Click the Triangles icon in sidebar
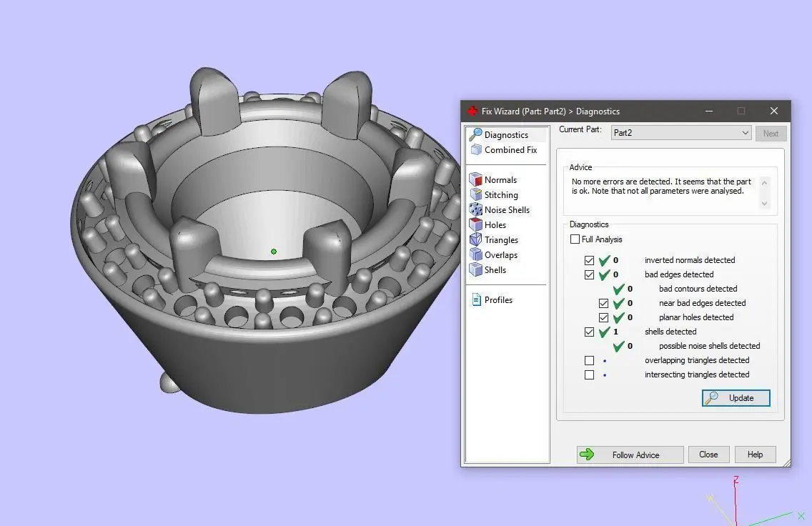The height and width of the screenshot is (526, 812). point(475,239)
